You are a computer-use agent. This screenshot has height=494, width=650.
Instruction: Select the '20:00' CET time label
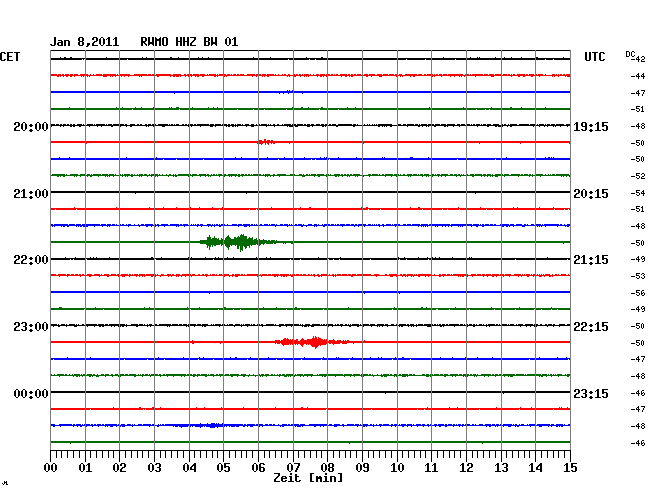coord(31,126)
